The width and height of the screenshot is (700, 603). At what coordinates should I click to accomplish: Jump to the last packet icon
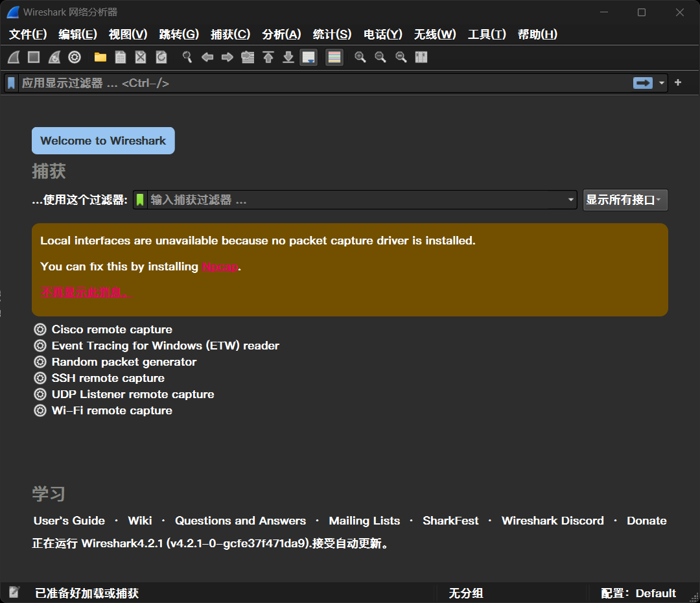(x=288, y=57)
